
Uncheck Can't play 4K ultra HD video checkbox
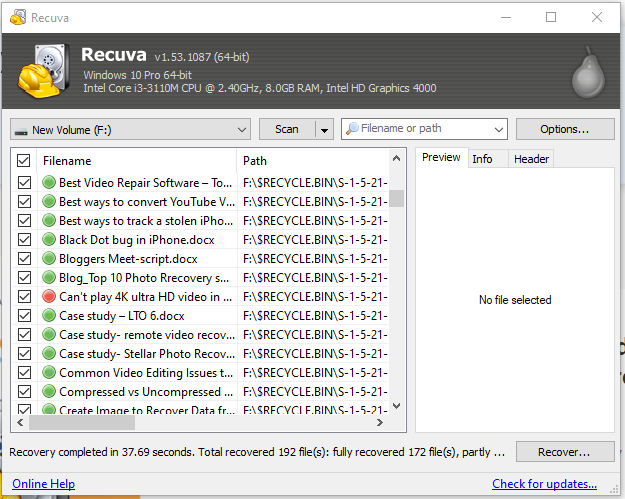pos(24,297)
